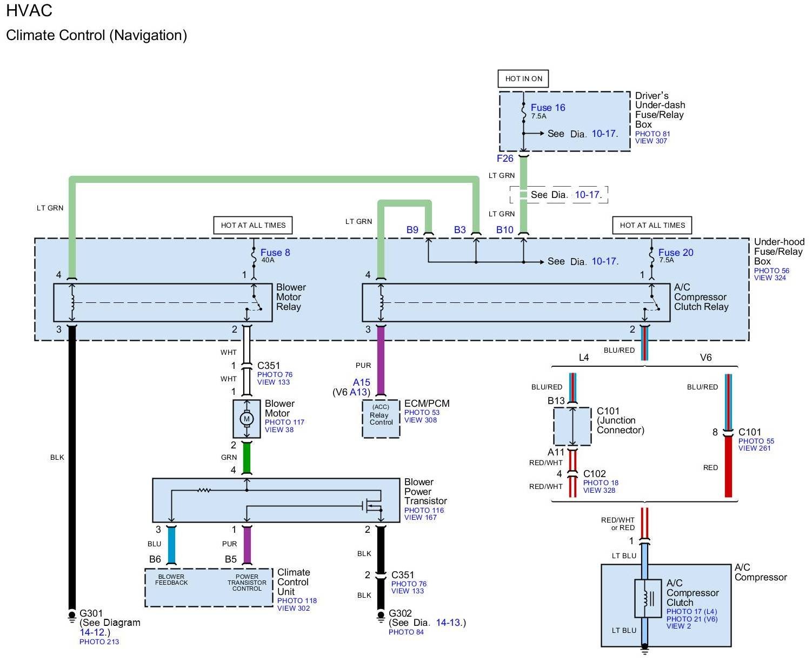Open PHOTO 118 for Climate Control Unit
Image resolution: width=812 pixels, height=661 pixels.
tap(297, 600)
